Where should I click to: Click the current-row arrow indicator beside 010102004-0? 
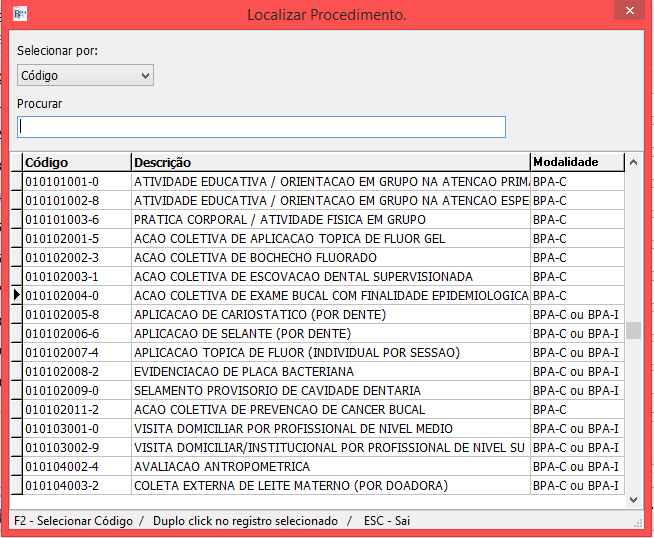click(x=16, y=296)
